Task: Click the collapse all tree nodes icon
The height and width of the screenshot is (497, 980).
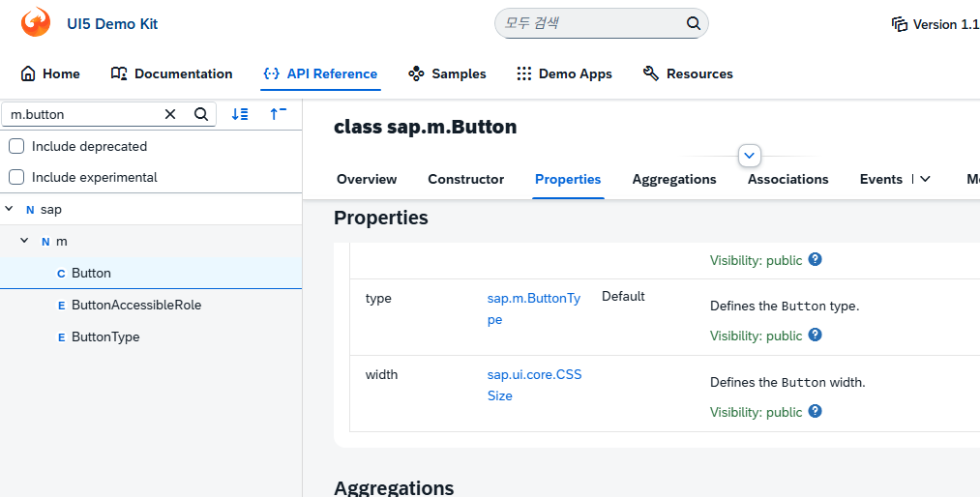Action: pyautogui.click(x=278, y=114)
